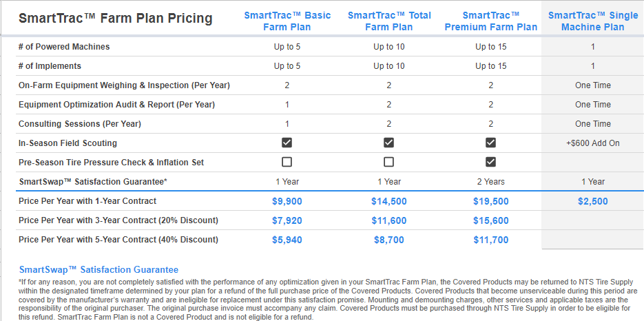Click the $19,500 Premium plan price
Viewport: 644px width, 321px height.
coord(491,201)
